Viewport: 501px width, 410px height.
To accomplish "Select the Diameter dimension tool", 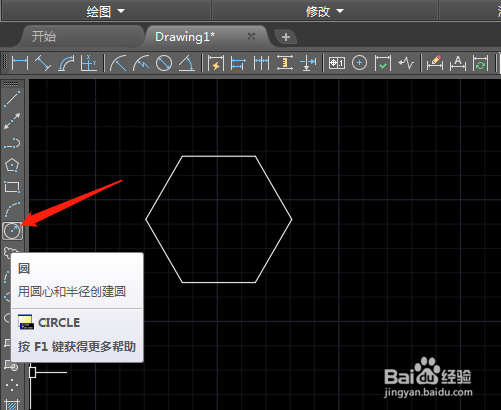I will 164,63.
